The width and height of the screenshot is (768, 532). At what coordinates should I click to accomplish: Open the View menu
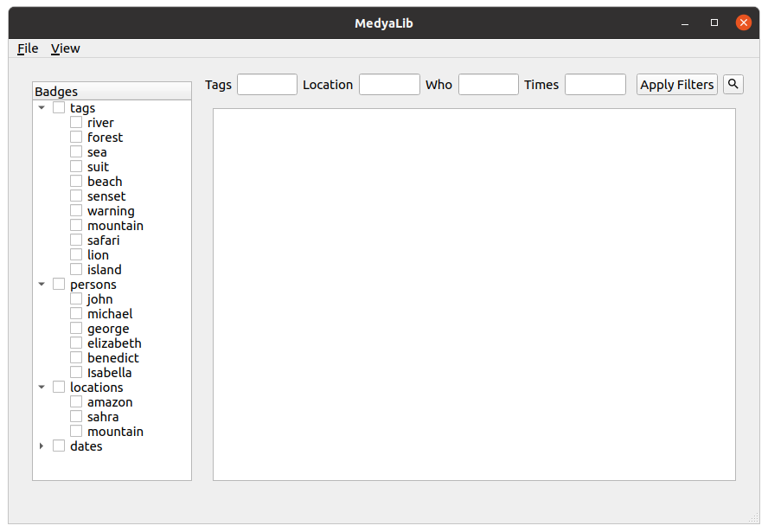pos(65,48)
